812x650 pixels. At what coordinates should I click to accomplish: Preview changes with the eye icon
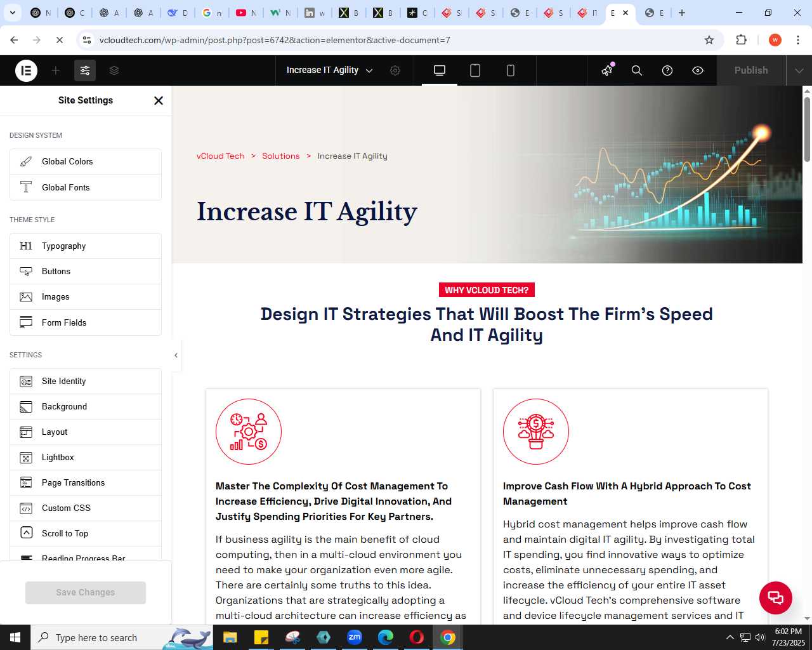pyautogui.click(x=698, y=70)
